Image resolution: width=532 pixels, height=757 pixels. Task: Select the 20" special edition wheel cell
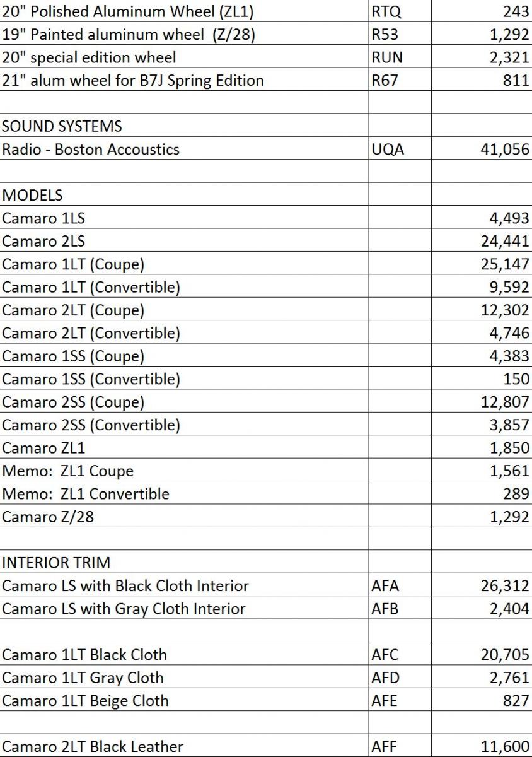coord(89,57)
